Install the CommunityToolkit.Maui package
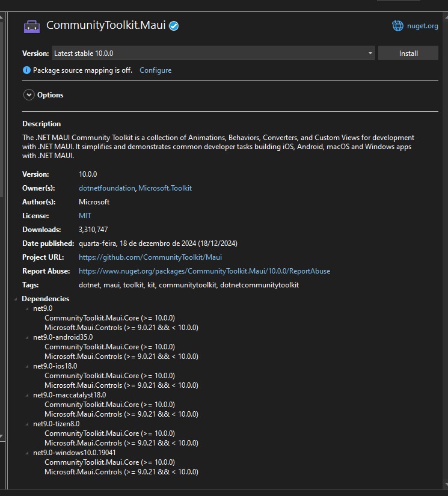The height and width of the screenshot is (496, 448). point(408,53)
